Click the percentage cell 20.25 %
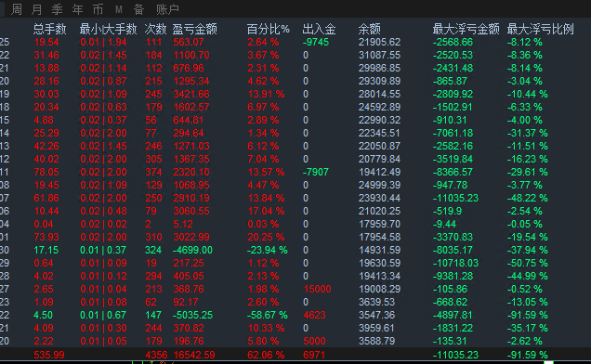 (266, 237)
